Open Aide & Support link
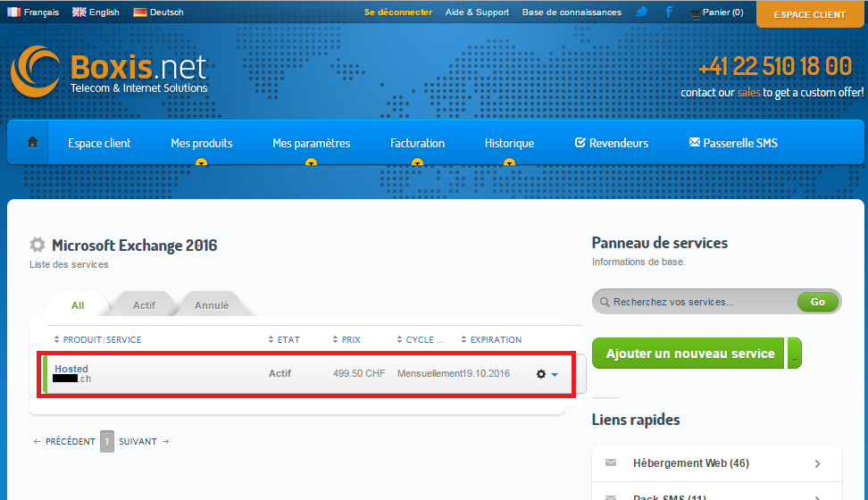Viewport: 868px width, 500px height. [477, 12]
